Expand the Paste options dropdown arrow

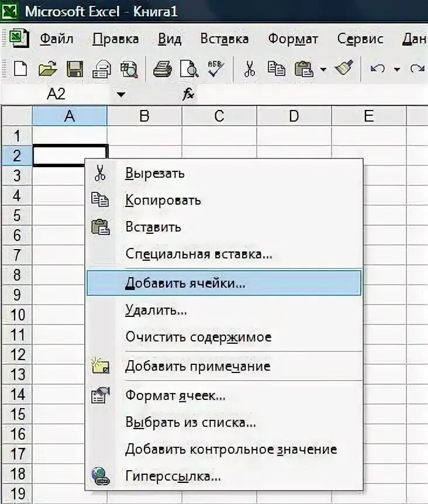coord(323,69)
